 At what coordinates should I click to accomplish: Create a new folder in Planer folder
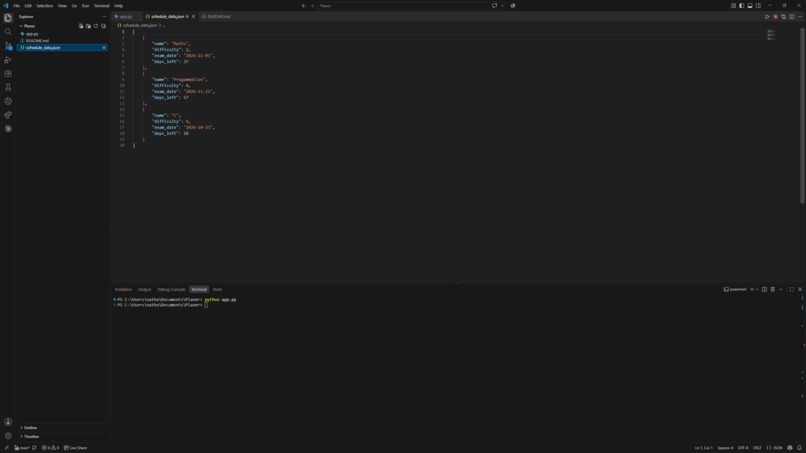[88, 26]
